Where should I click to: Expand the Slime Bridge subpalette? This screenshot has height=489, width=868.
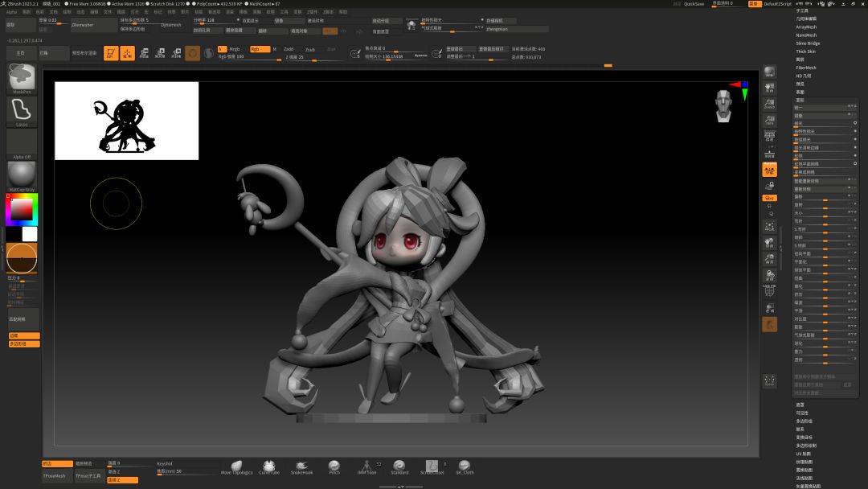(x=808, y=43)
